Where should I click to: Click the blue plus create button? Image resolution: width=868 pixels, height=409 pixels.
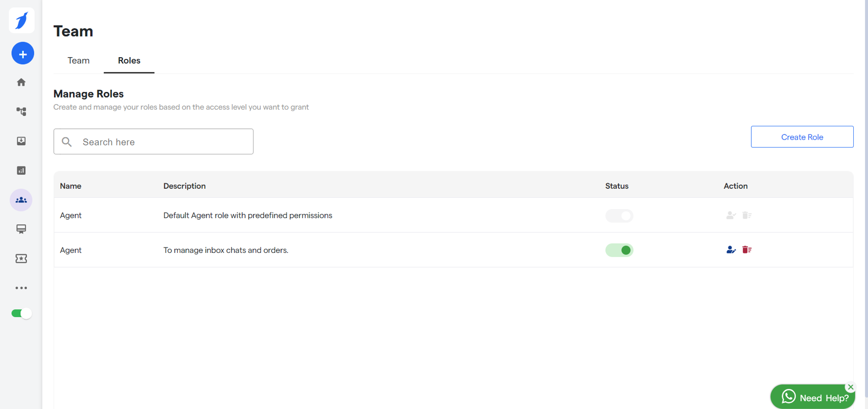23,53
